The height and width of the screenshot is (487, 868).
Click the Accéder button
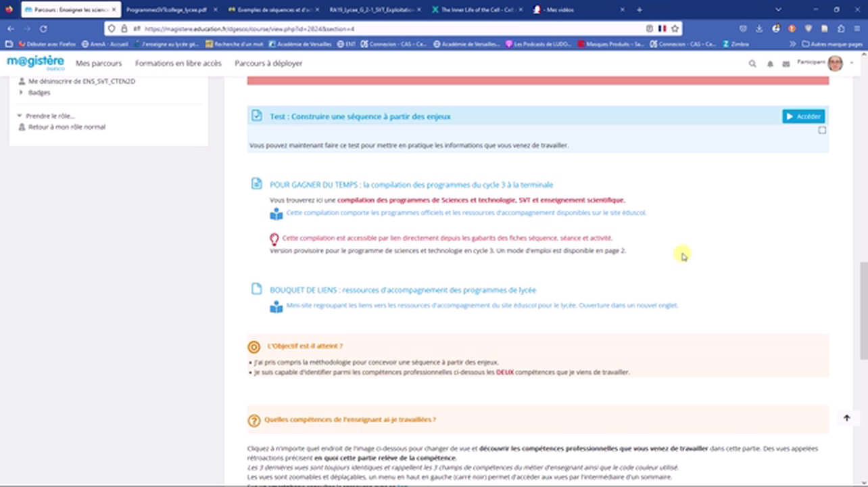point(803,116)
